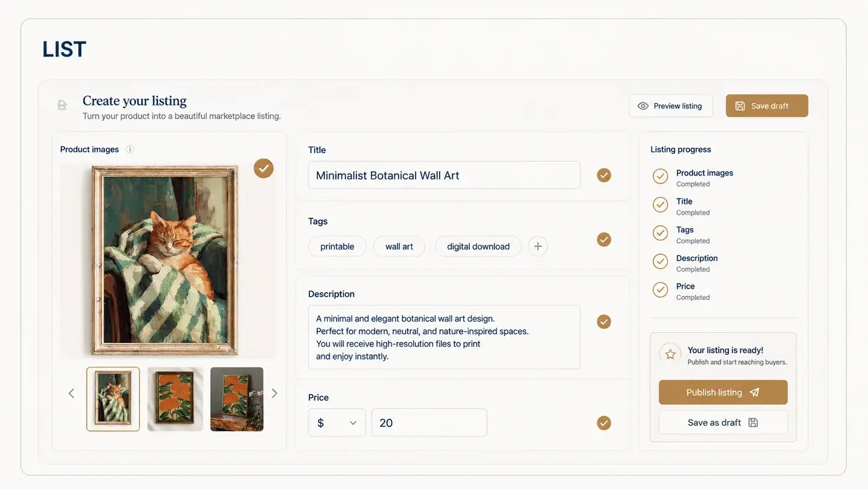Click the Tags section label

[x=318, y=222]
